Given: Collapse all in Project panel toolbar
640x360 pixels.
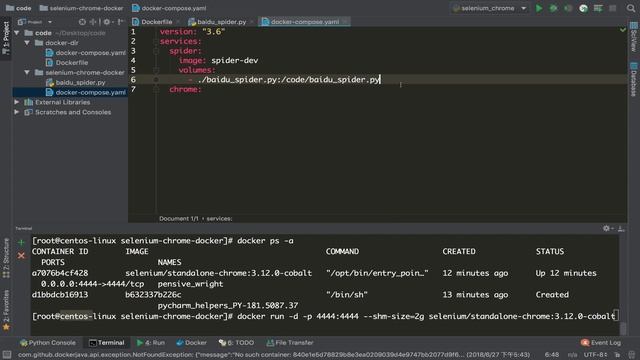Looking at the screenshot, I should 93,22.
